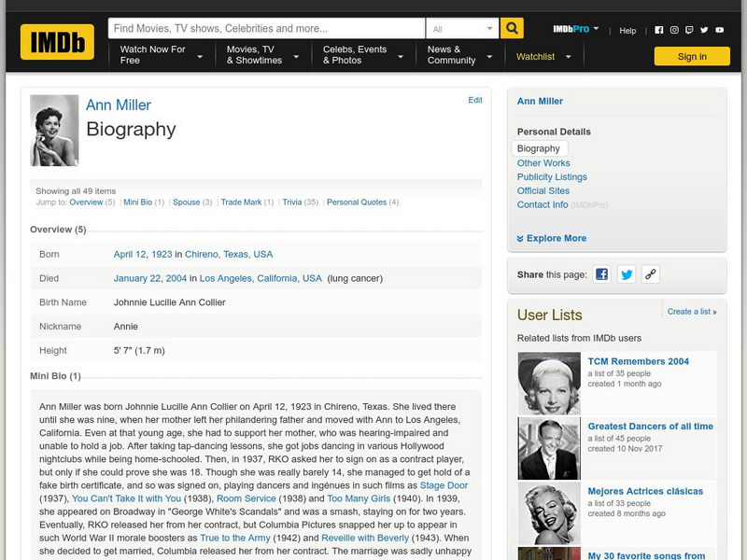
Task: Open True to the Army link
Action: (x=235, y=539)
